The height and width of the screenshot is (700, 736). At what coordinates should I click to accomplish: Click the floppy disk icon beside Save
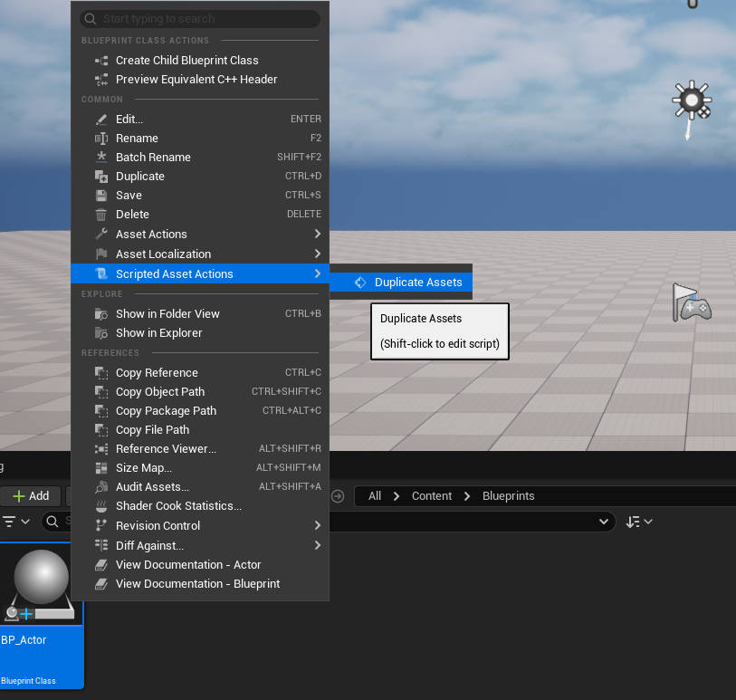coord(100,196)
